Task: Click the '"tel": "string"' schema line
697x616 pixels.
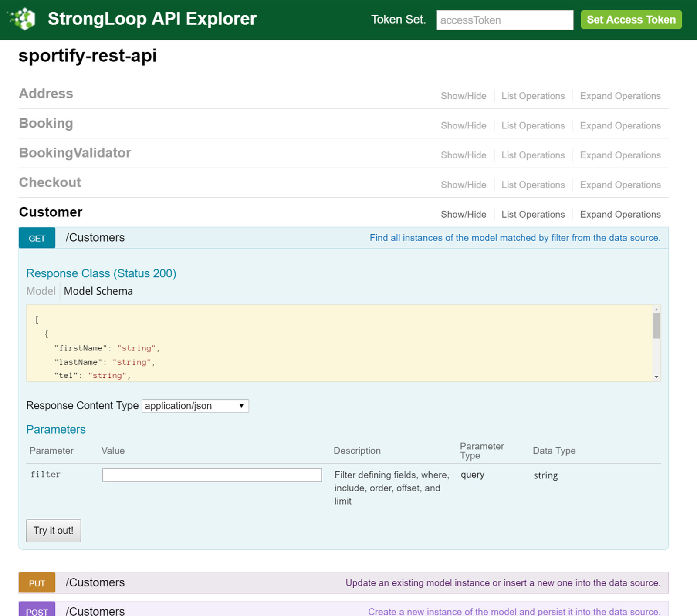Action: click(92, 375)
